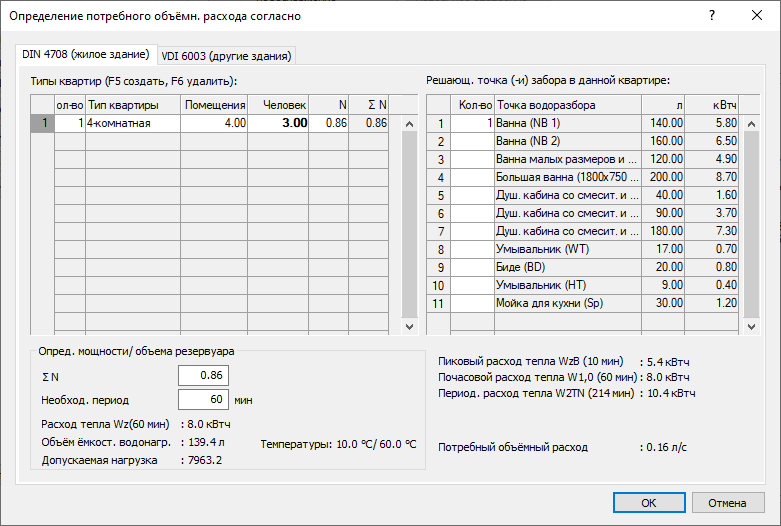
Task: Click down arrow of apartment types scrollbar
Action: 409,327
